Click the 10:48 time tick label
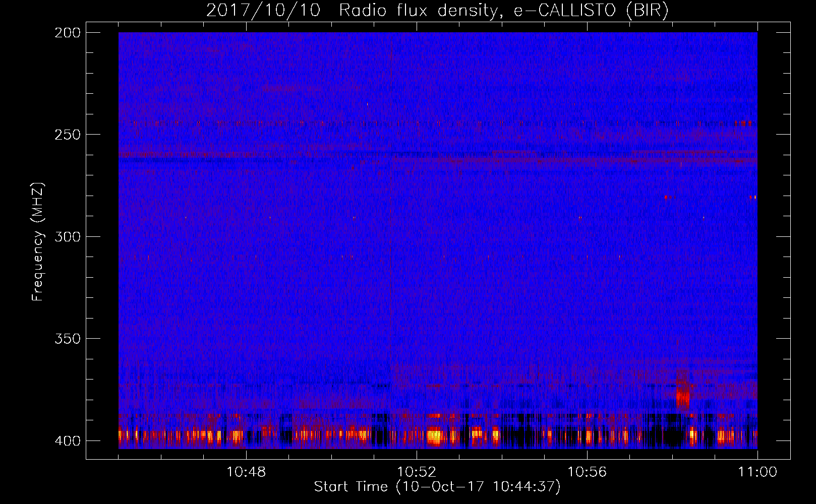816x504 pixels. [x=246, y=472]
